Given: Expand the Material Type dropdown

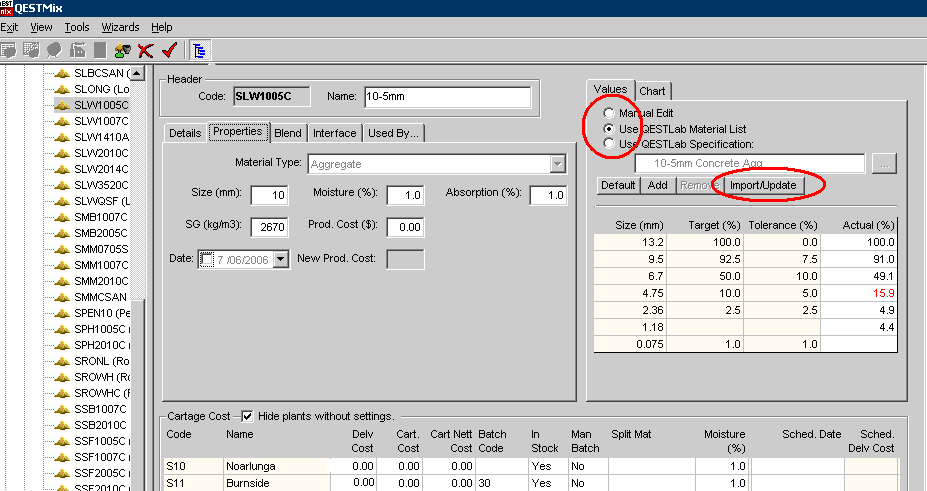Looking at the screenshot, I should pyautogui.click(x=558, y=164).
